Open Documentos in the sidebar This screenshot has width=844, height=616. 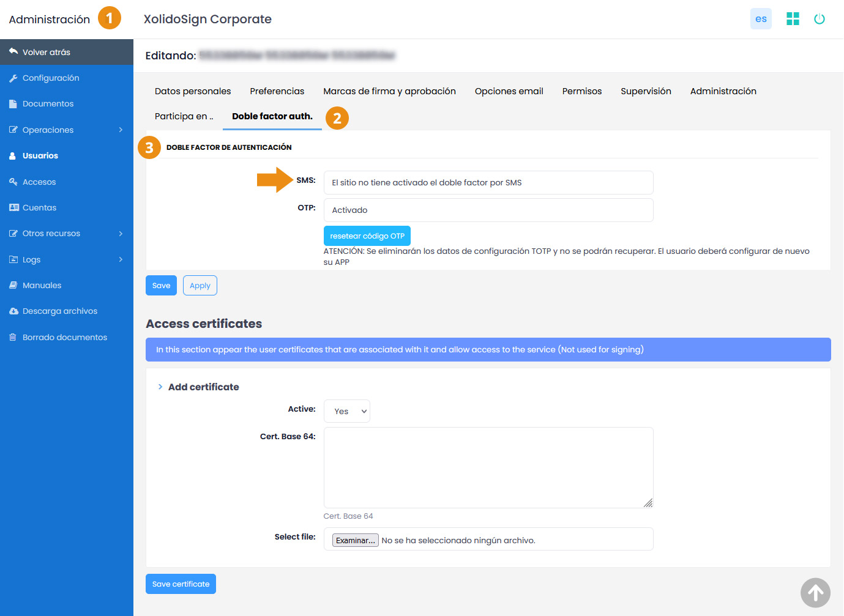(x=67, y=104)
